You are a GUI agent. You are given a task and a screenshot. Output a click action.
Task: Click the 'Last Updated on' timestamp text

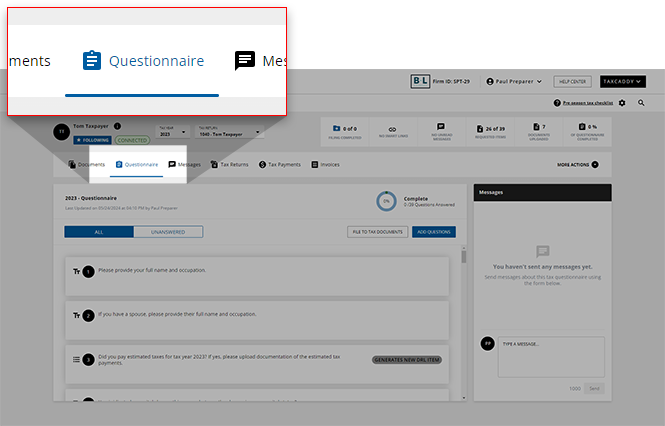pos(121,208)
